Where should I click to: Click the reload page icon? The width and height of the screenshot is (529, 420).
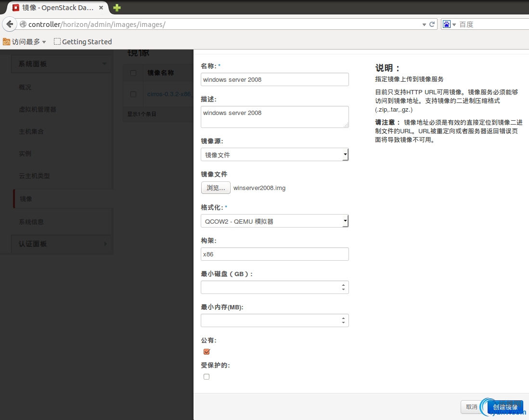coord(432,24)
